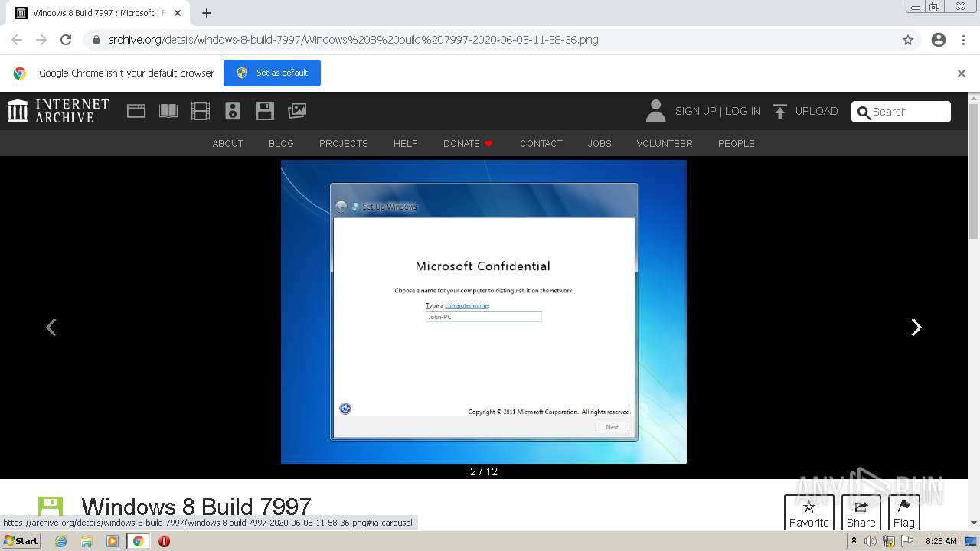Focus the Archive search field

point(902,112)
